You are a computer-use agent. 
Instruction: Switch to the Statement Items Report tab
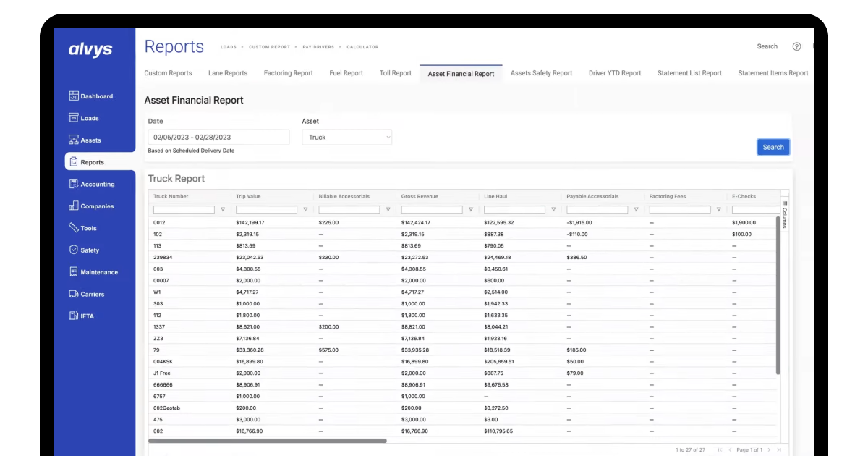tap(773, 73)
